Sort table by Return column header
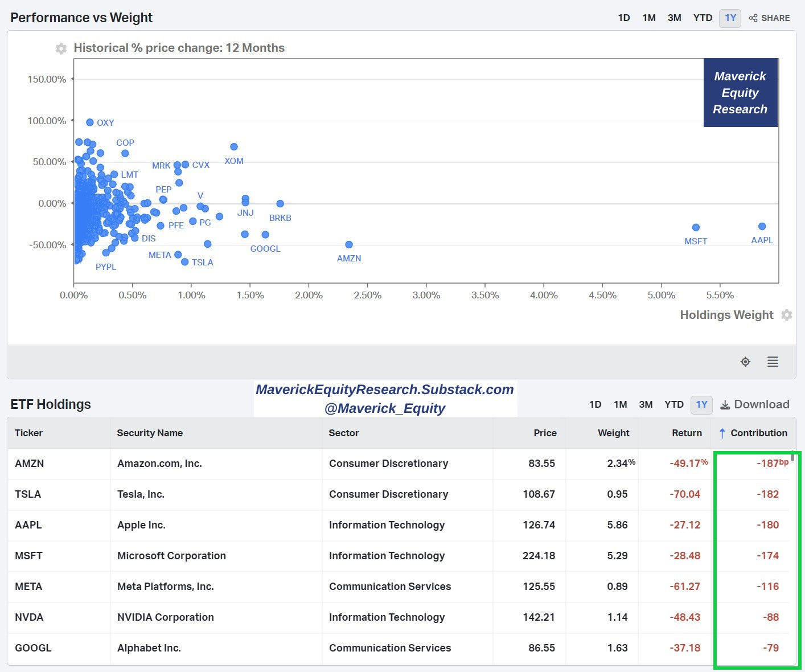This screenshot has width=805, height=672. click(x=687, y=433)
